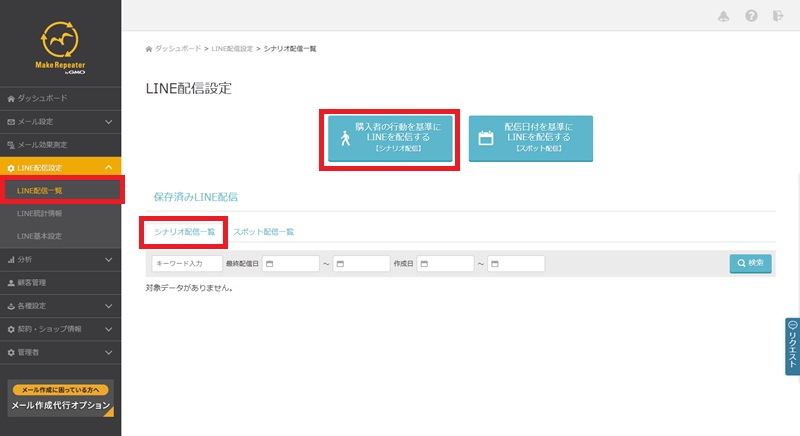Screen dimensions: 800x436
Task: Click the スポット配信 create button
Action: pos(531,139)
